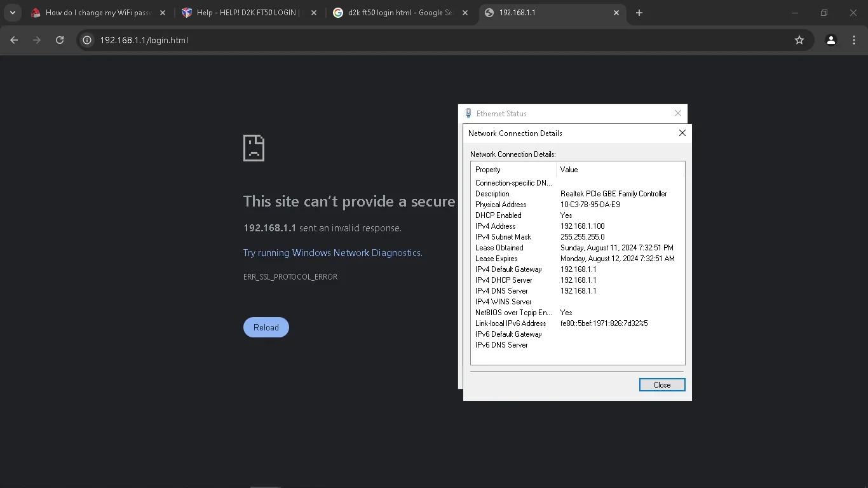Select the Description property row
The height and width of the screenshot is (488, 868).
coord(578,194)
